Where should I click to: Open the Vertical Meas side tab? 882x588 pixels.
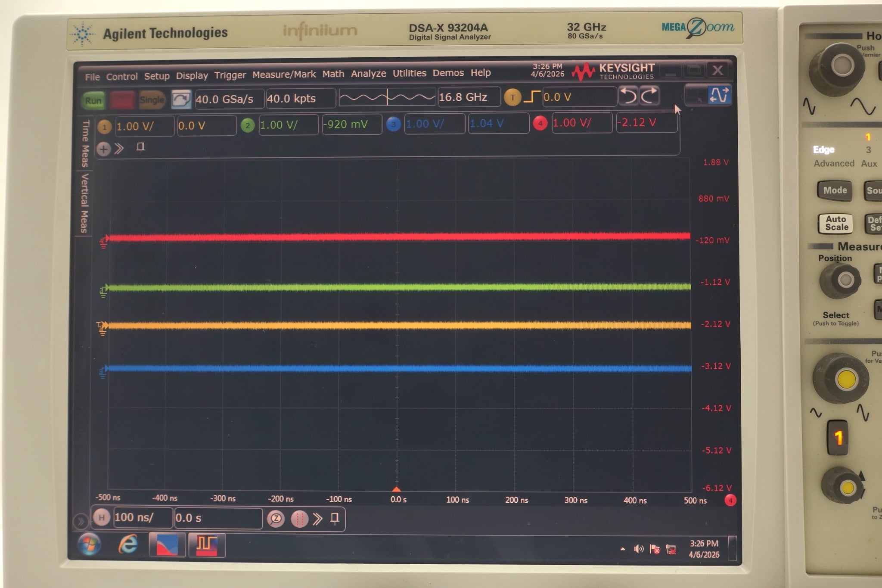(x=84, y=203)
